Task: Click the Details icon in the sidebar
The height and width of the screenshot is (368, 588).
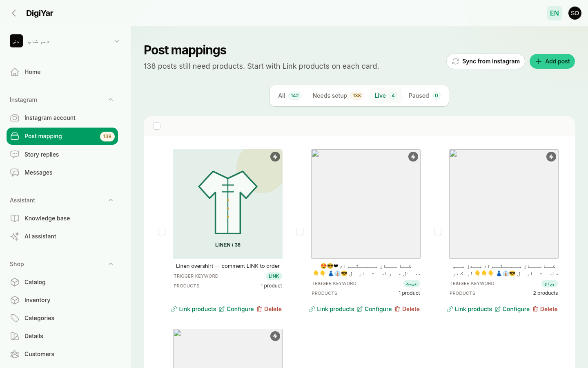Action: [x=15, y=336]
